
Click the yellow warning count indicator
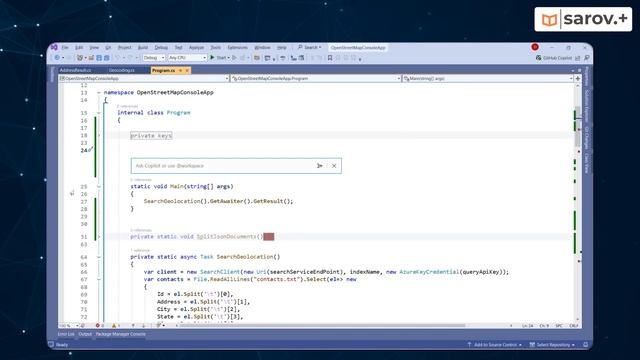[x=116, y=326]
